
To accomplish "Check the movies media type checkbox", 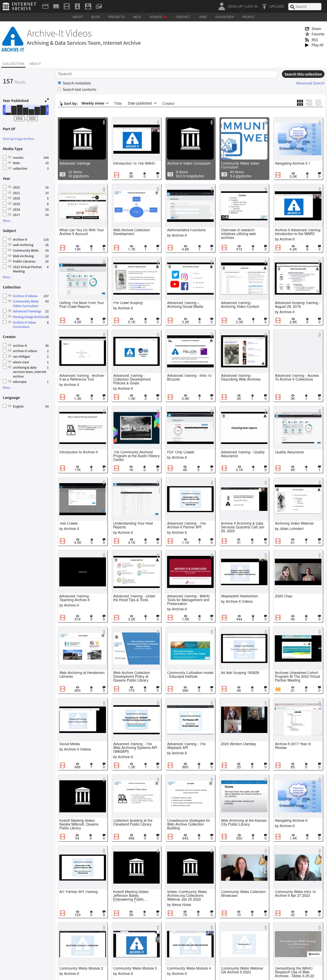I will tap(5, 157).
